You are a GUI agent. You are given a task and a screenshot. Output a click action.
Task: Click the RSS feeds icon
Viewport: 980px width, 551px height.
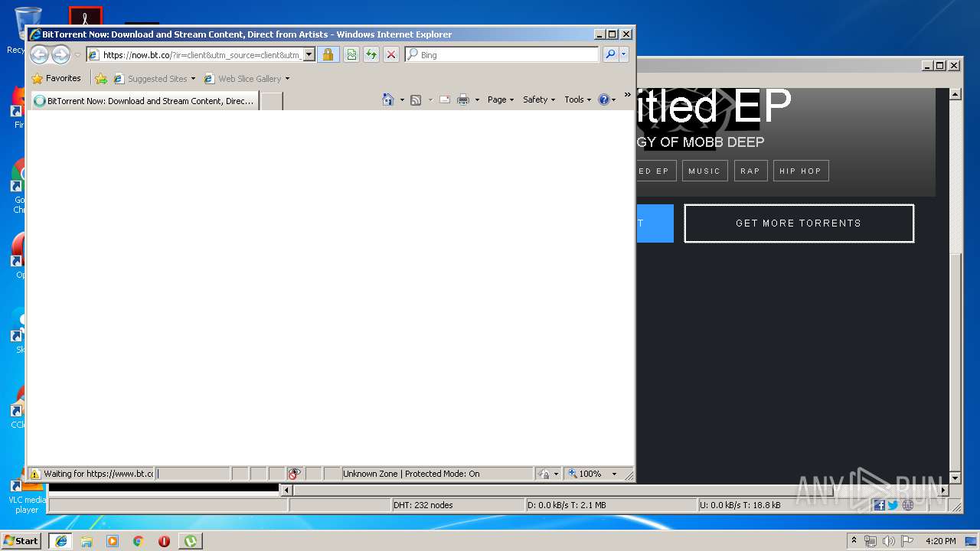tap(416, 99)
